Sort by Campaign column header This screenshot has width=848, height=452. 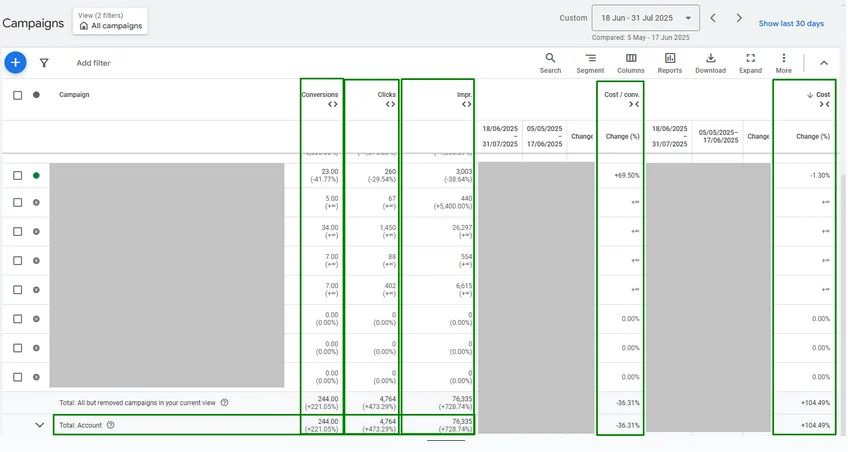pyautogui.click(x=74, y=95)
